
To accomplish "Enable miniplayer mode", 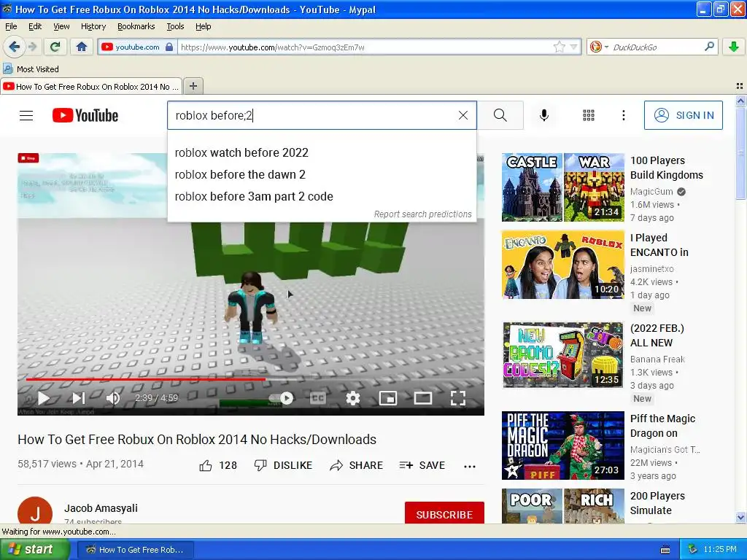I will pyautogui.click(x=388, y=398).
